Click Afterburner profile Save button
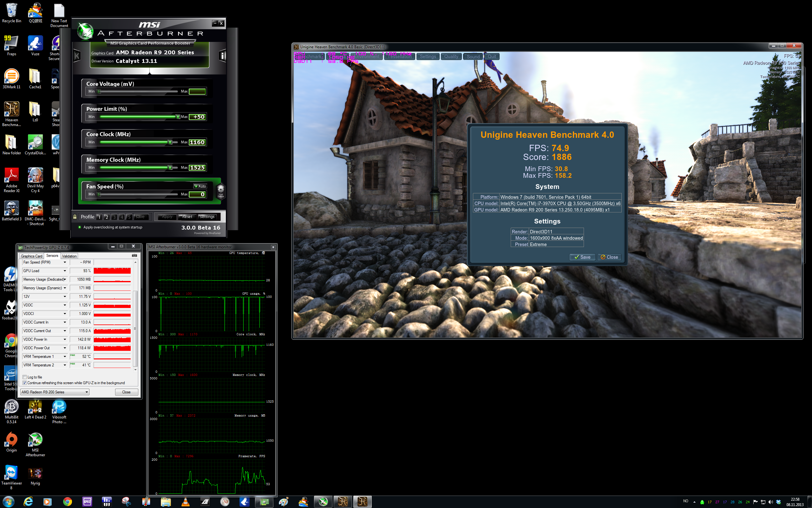The image size is (812, 508). pos(140,217)
